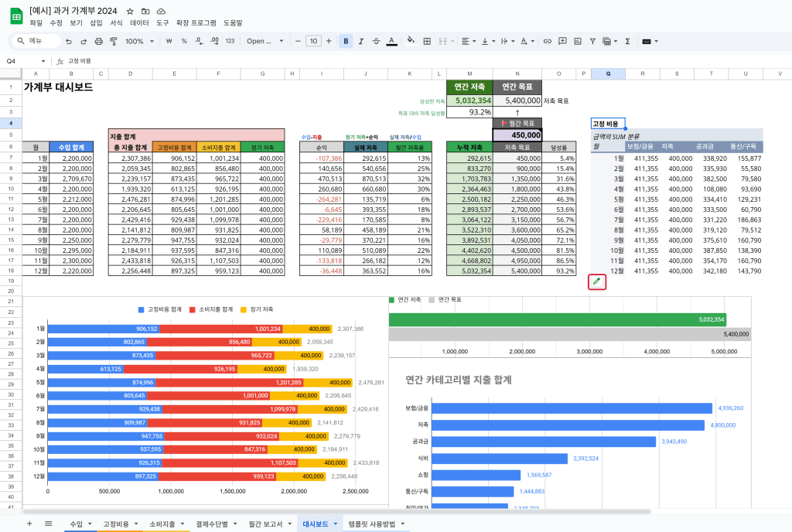The image size is (792, 532).
Task: Open the font family dropdown
Action: click(265, 41)
